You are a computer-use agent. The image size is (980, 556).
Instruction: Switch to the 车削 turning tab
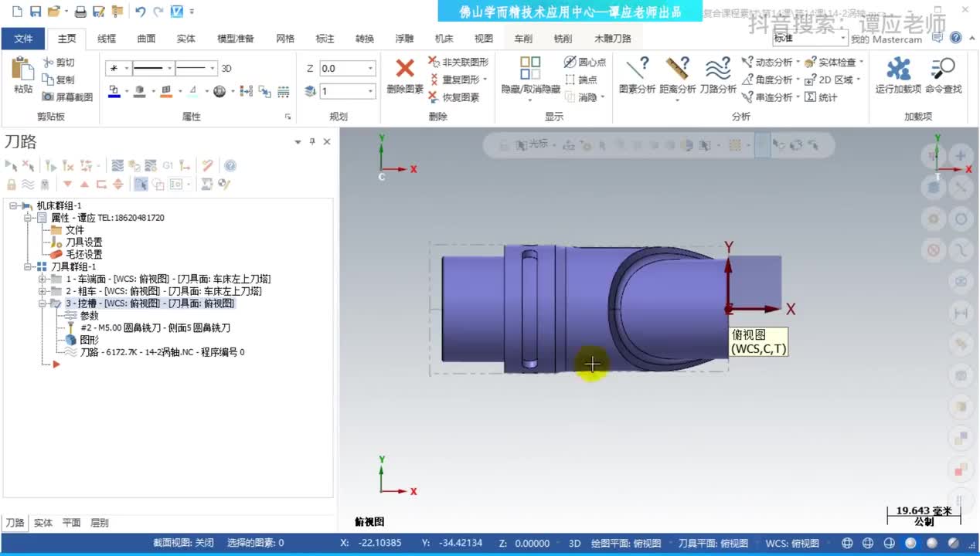[x=523, y=38]
